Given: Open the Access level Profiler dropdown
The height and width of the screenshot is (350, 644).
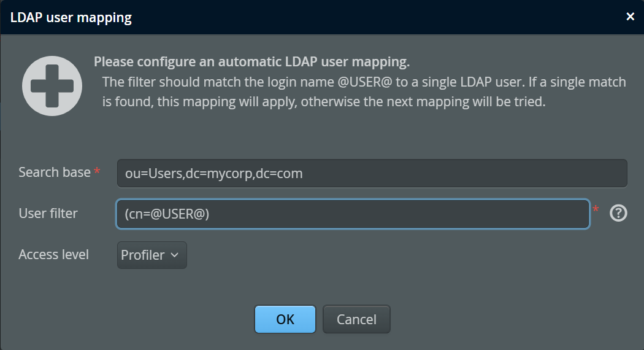Looking at the screenshot, I should (152, 255).
